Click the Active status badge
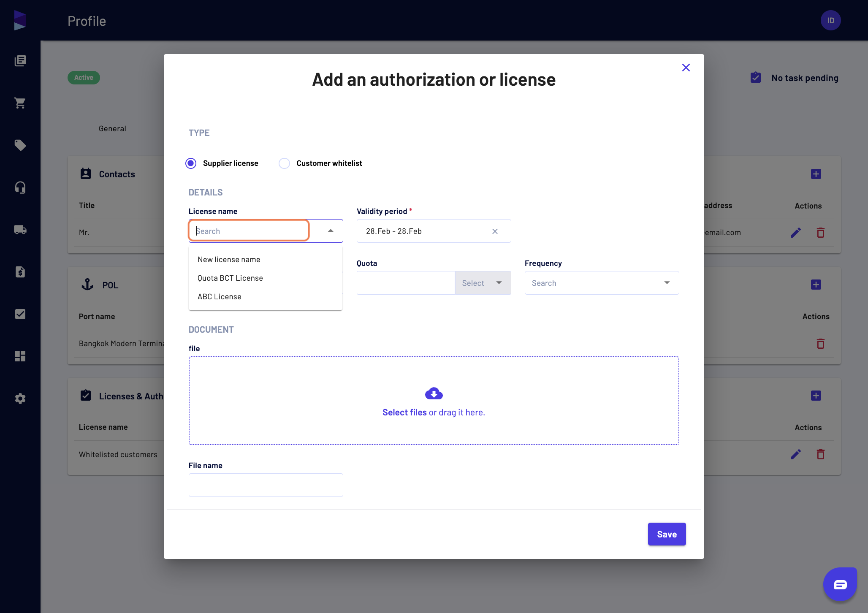868x613 pixels. pos(84,78)
